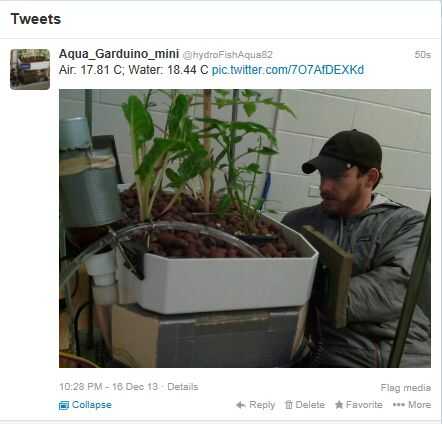Click the 10:28 PM - 16 Dec 13 date
442x424 pixels.
[x=108, y=387]
